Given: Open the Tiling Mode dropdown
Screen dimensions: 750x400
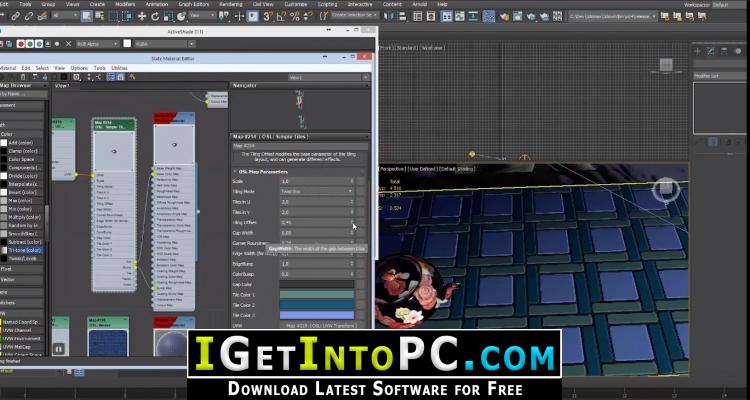Looking at the screenshot, I should (x=317, y=191).
